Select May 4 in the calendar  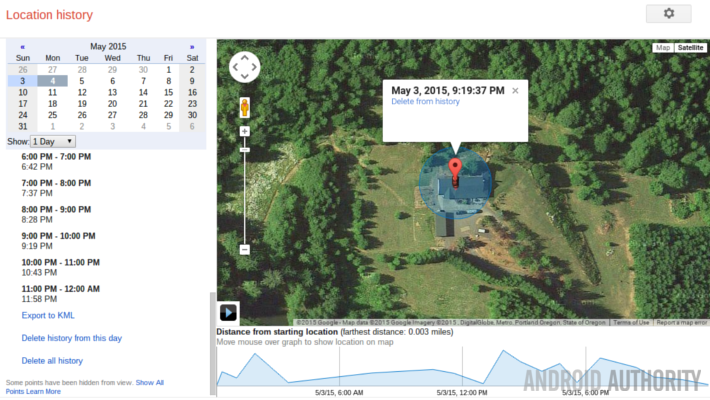click(x=53, y=81)
